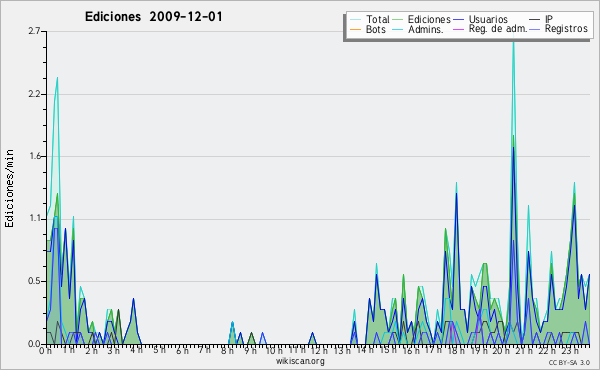Click the green Ediciones legend line swatch

(x=398, y=20)
